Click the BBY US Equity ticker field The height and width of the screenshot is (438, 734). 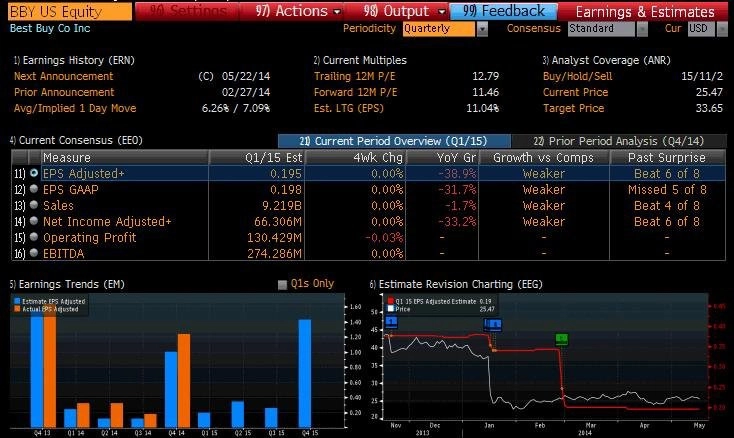[x=70, y=12]
